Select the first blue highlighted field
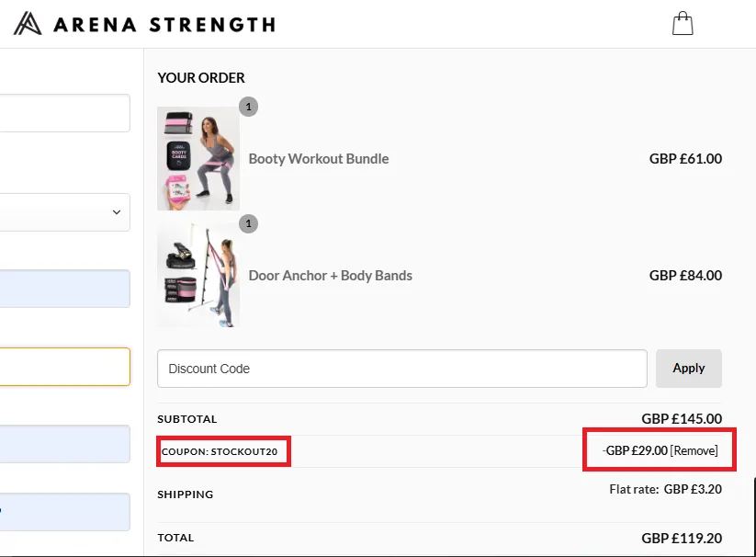The width and height of the screenshot is (756, 557). coord(63,289)
